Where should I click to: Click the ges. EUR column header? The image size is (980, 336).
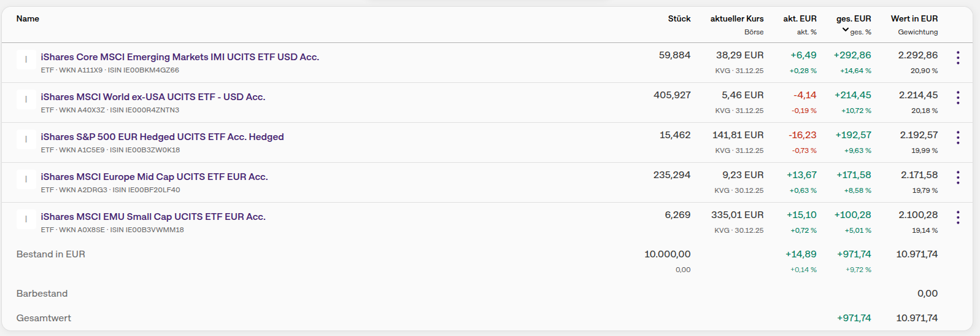(853, 19)
